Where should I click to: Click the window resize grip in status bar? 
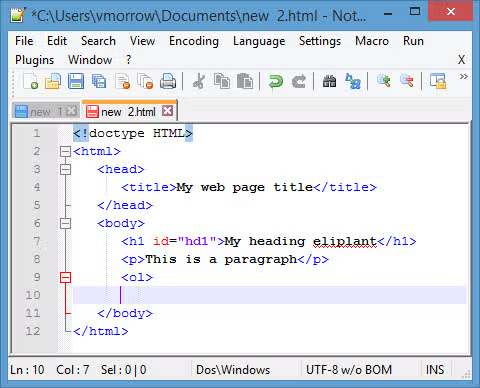pos(466,374)
